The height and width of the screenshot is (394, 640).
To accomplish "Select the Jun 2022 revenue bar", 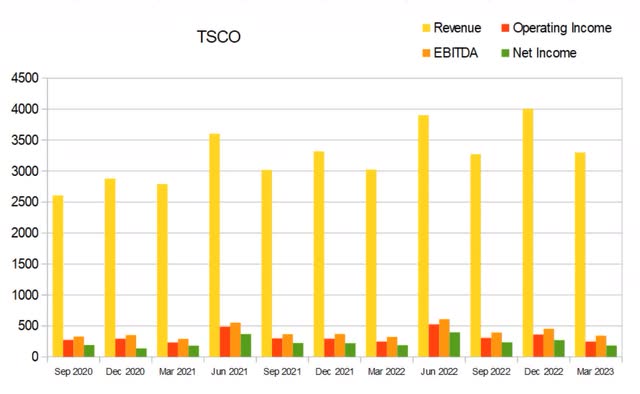I will 423,236.
